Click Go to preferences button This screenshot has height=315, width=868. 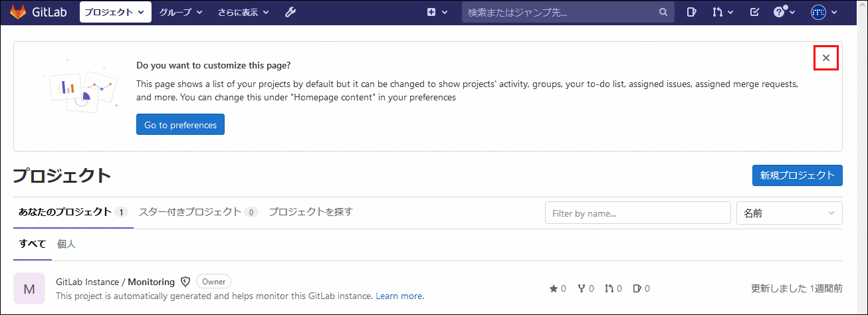[180, 124]
